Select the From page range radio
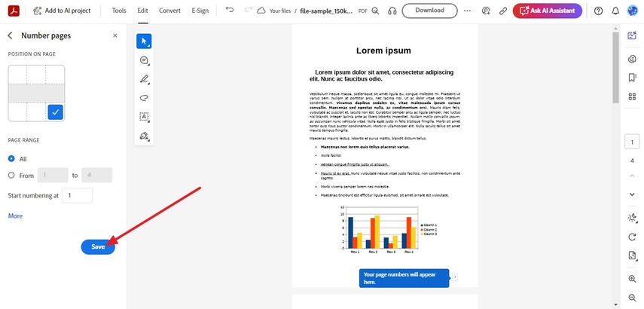644x309 pixels. coord(11,175)
